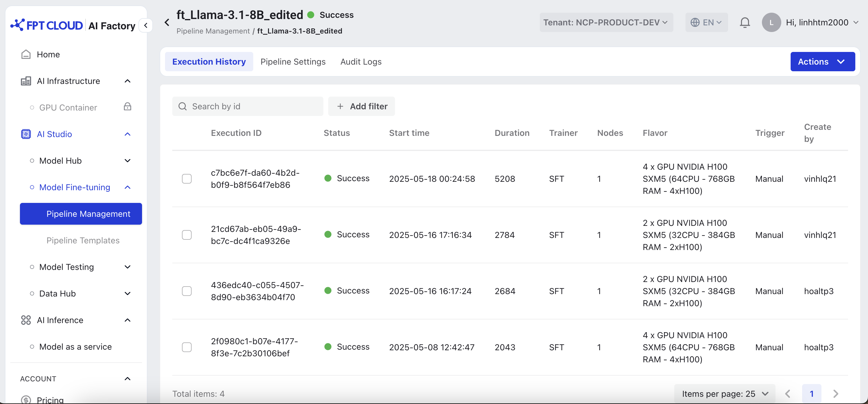
Task: Open Pipeline Management in the sidebar
Action: click(81, 214)
